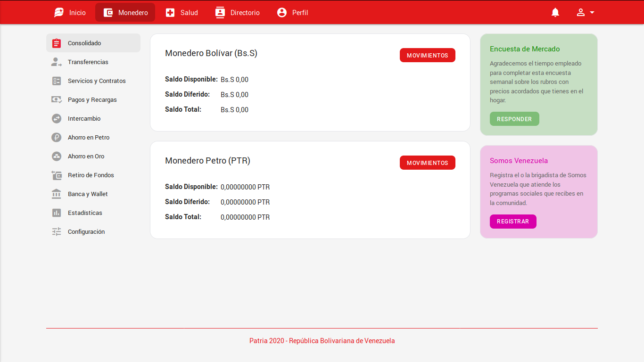
Task: Go to the Inicio menu item
Action: tap(70, 13)
